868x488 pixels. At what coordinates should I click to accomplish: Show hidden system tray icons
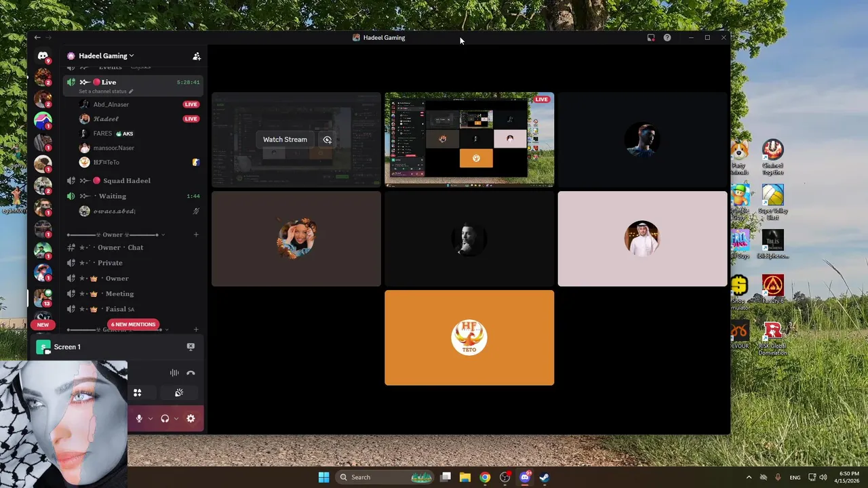749,477
